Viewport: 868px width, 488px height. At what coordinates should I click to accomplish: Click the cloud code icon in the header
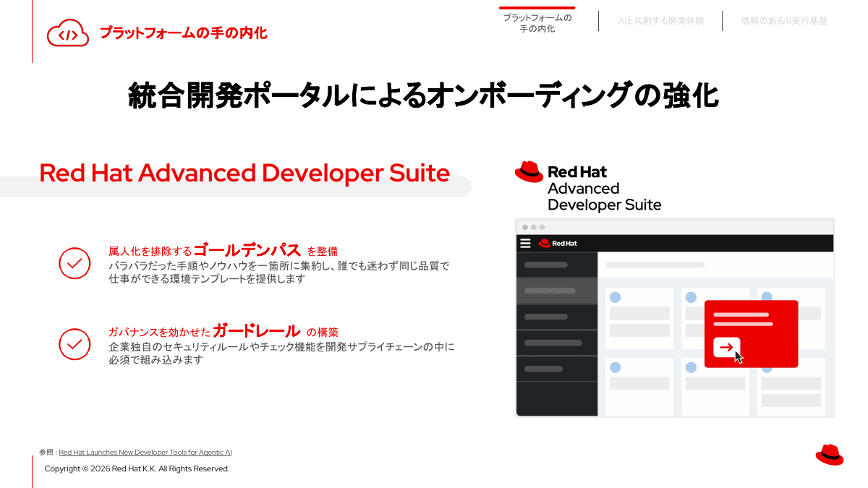[67, 33]
